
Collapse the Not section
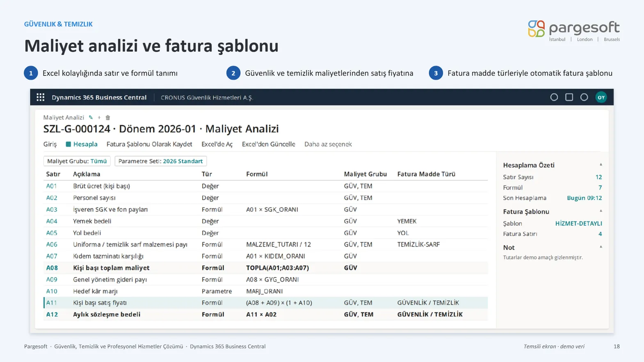(x=601, y=247)
